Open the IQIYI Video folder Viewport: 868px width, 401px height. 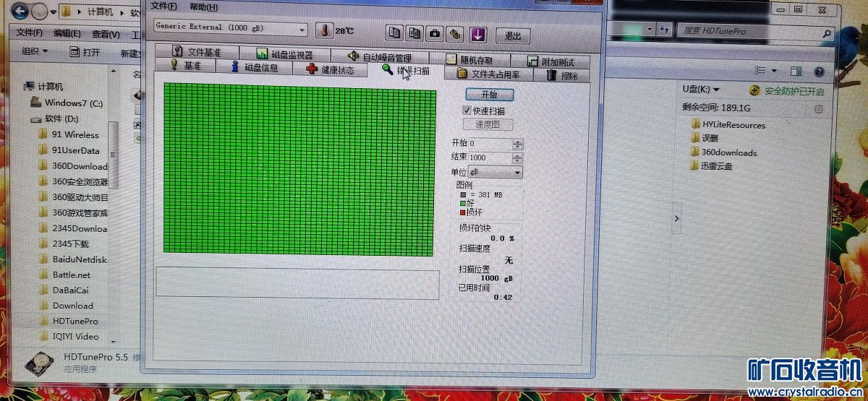[x=69, y=337]
